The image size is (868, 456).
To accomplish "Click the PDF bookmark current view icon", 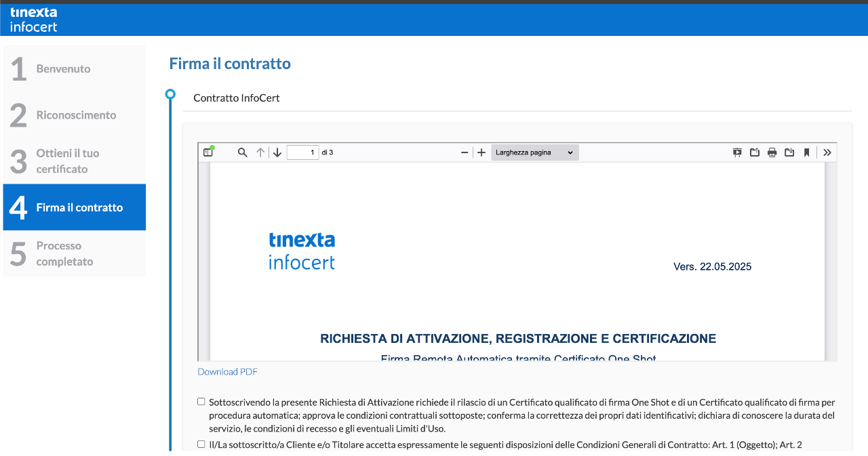I will pyautogui.click(x=806, y=152).
